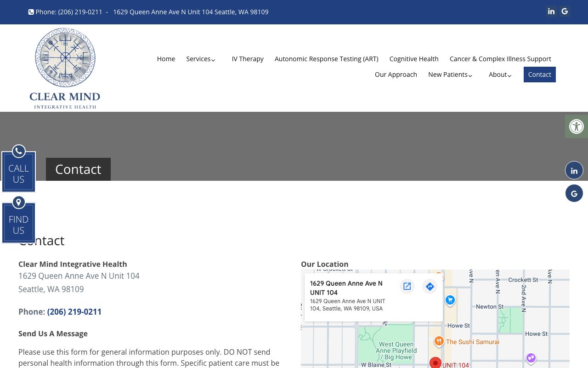Open map directions arrow icon
Viewport: 588px width, 368px height.
tap(430, 287)
